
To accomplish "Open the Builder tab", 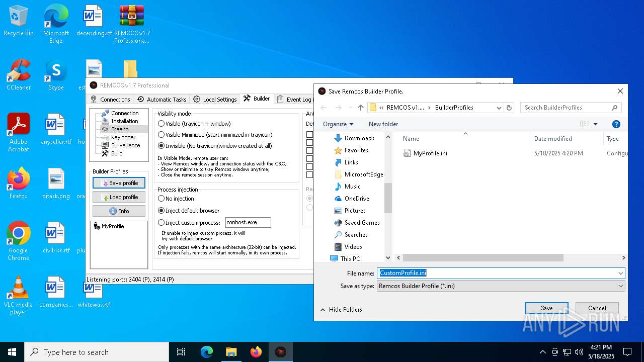I will 257,99.
